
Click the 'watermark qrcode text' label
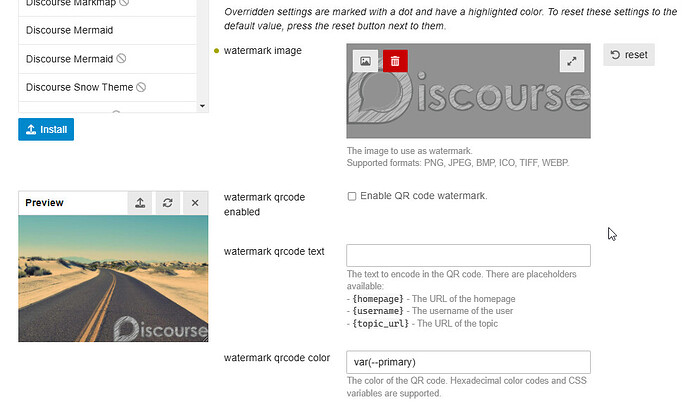[274, 251]
